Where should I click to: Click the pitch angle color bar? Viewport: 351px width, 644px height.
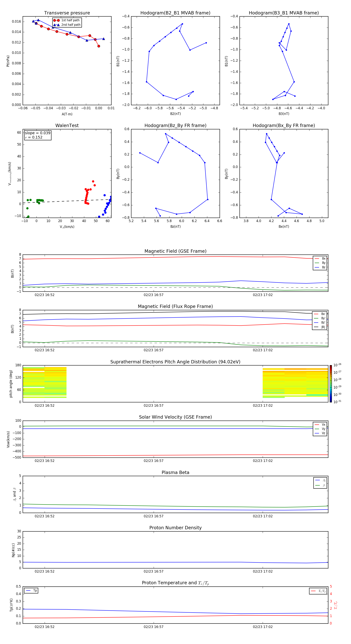coord(331,384)
